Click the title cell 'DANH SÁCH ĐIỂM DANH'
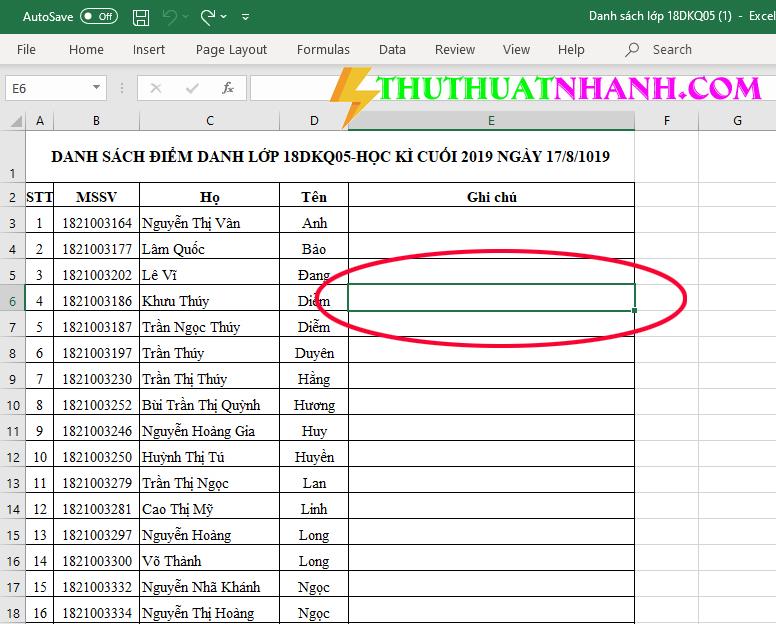 tap(330, 157)
